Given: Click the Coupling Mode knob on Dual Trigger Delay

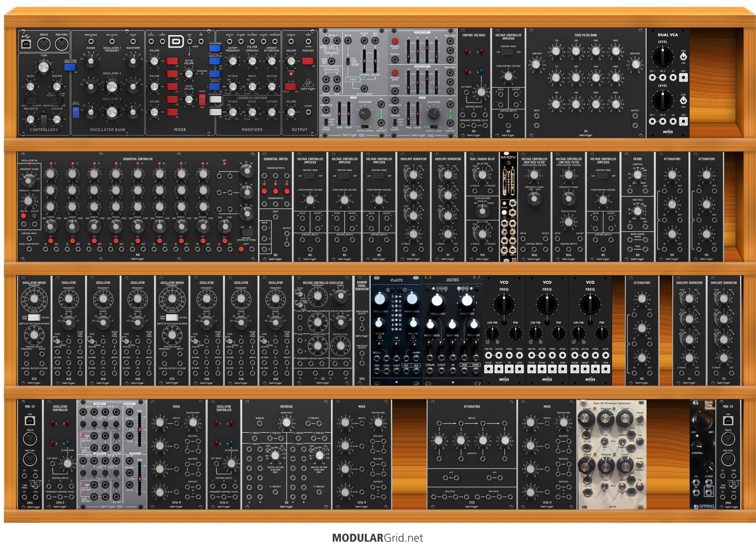Looking at the screenshot, I should [482, 211].
